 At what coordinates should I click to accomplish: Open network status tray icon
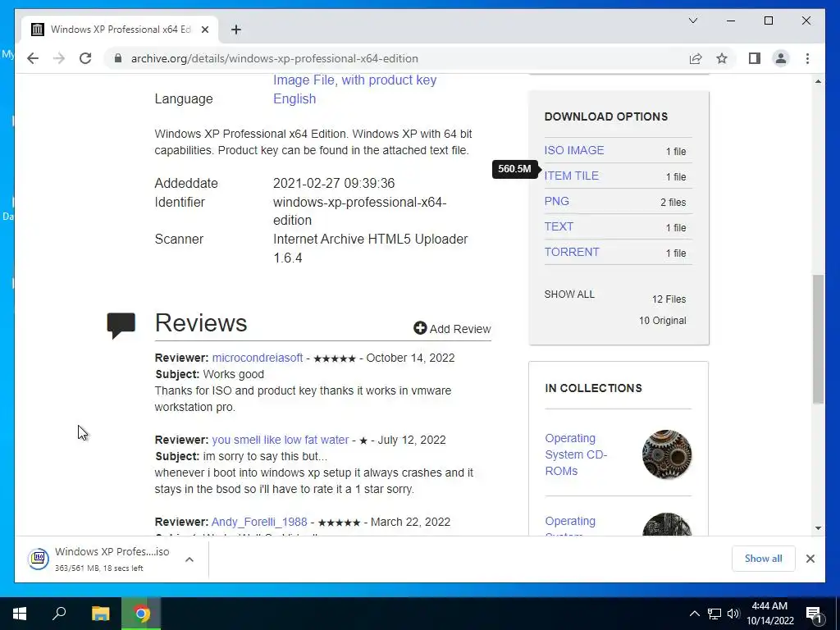[714, 614]
